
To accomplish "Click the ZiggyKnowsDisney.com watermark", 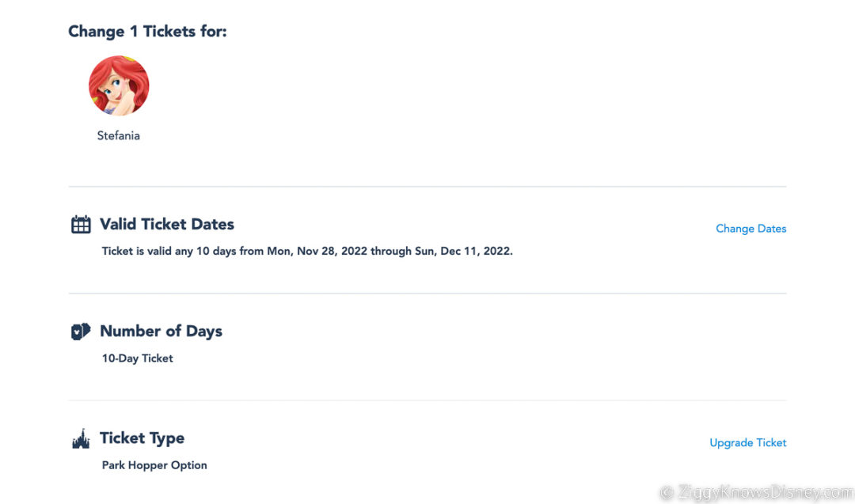I will point(757,492).
